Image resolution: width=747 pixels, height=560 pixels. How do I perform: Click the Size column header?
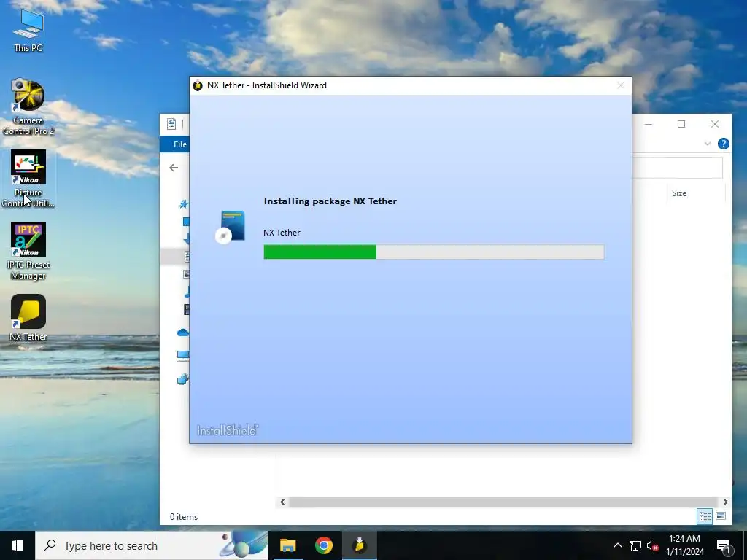(x=679, y=192)
